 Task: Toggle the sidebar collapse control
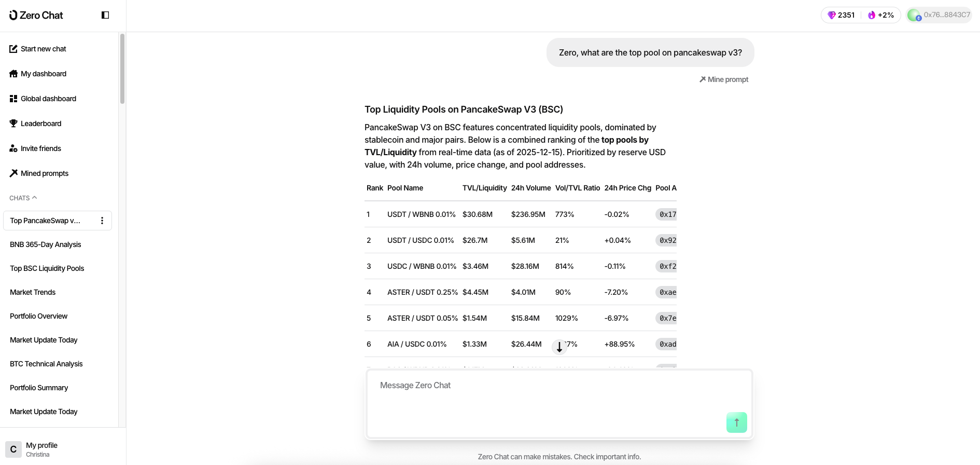coord(105,15)
